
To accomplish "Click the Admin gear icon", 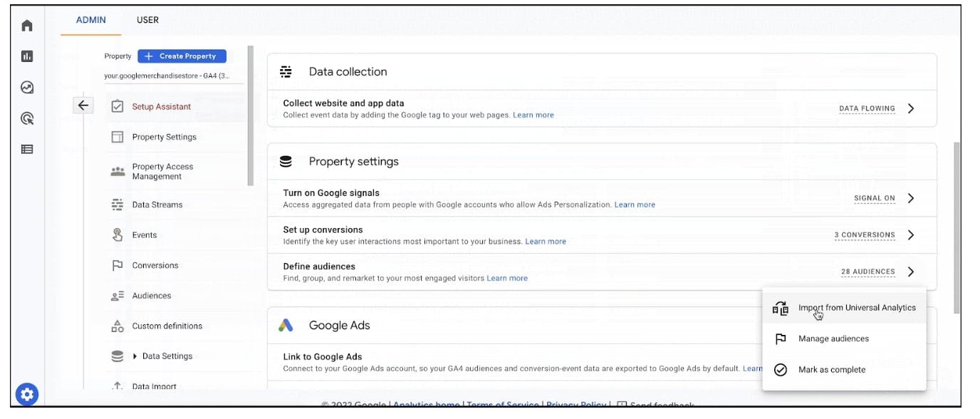I will point(27,393).
